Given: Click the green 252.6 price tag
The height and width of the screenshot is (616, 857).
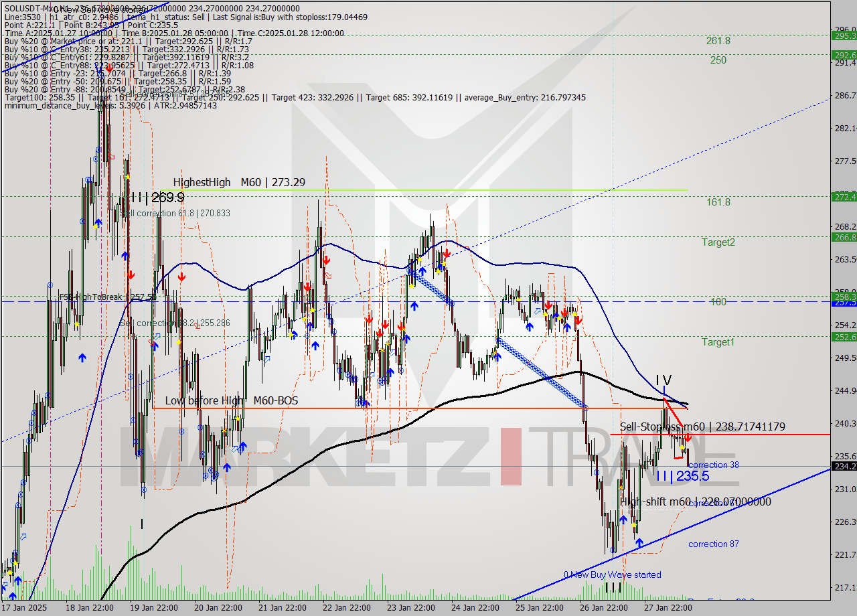Looking at the screenshot, I should [x=844, y=337].
